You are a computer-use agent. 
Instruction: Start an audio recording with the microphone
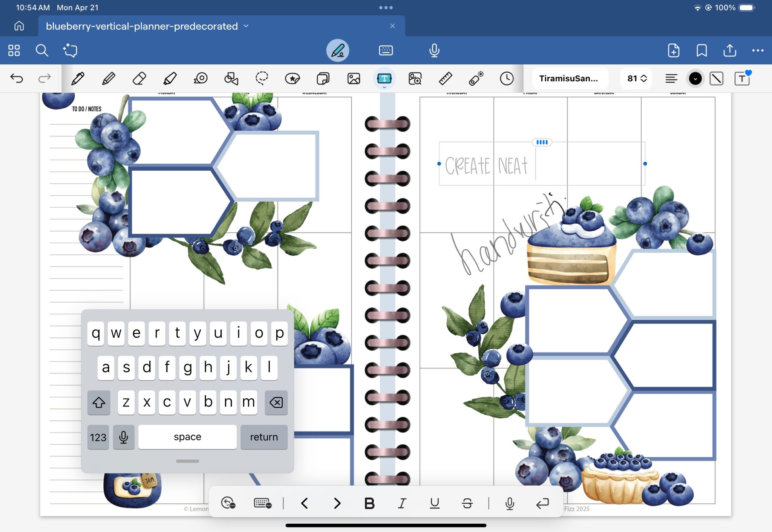[434, 50]
